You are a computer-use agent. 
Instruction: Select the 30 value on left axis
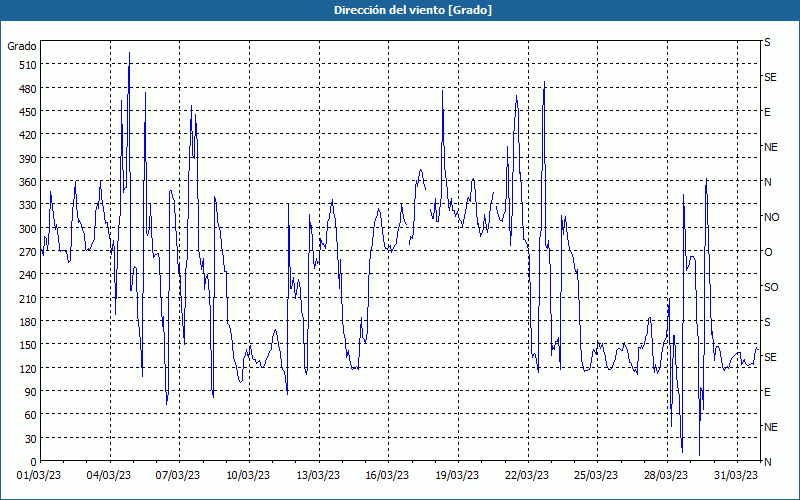click(x=30, y=439)
